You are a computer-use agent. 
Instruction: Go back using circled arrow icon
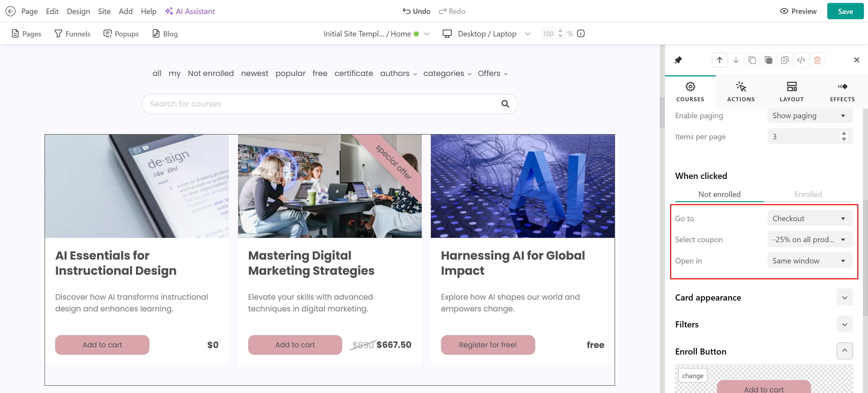(x=10, y=11)
